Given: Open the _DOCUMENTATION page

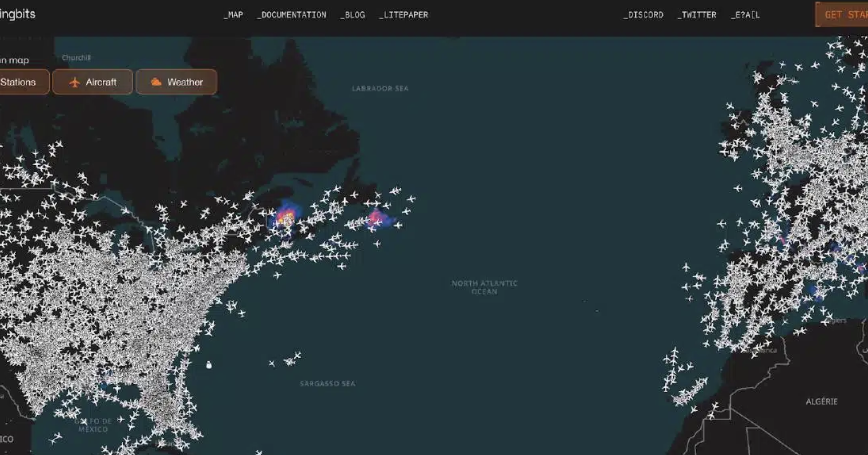Looking at the screenshot, I should [292, 15].
